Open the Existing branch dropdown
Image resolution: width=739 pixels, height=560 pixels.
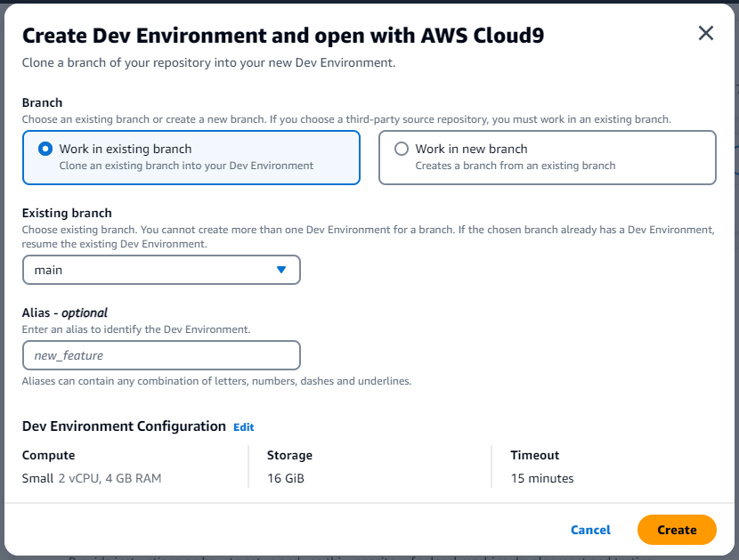[x=160, y=269]
